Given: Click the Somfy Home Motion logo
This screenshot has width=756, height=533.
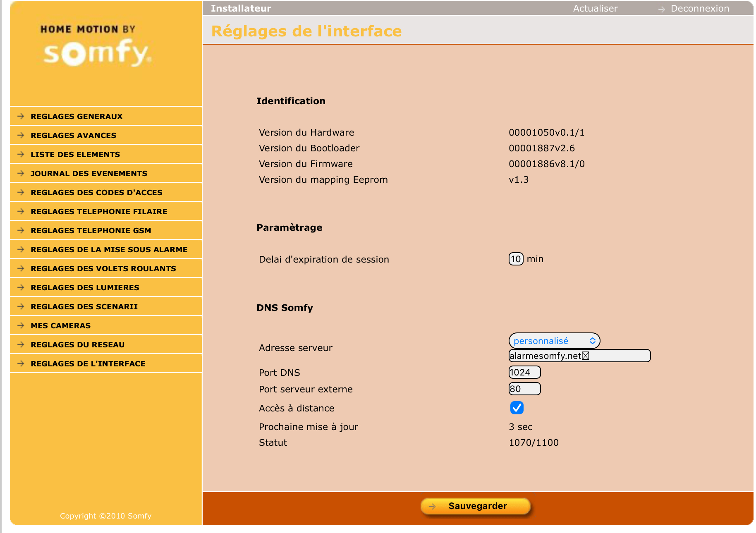Looking at the screenshot, I should pyautogui.click(x=96, y=48).
